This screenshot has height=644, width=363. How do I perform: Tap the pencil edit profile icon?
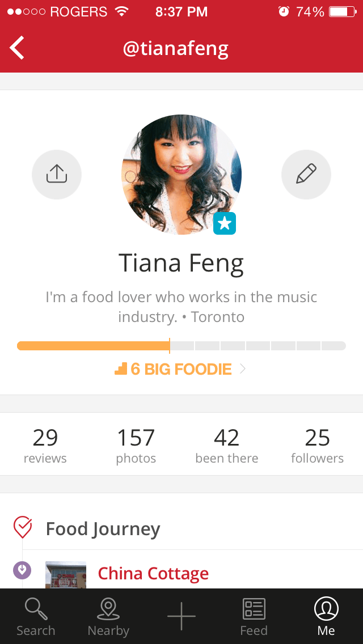coord(306,175)
